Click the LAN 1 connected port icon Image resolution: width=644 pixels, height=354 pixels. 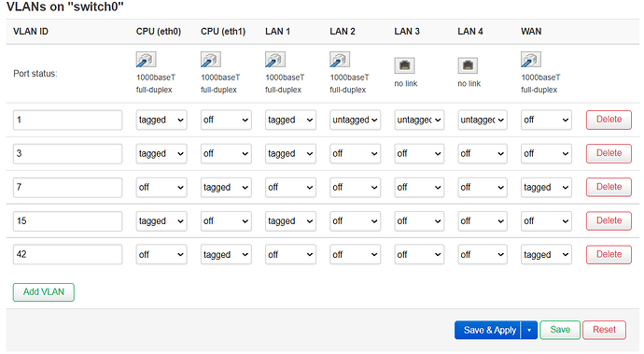(275, 60)
